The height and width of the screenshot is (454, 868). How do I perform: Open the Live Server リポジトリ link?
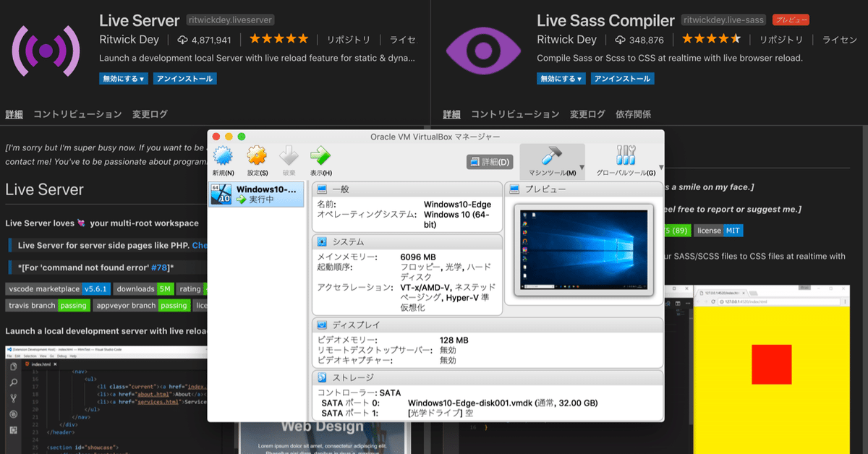349,40
